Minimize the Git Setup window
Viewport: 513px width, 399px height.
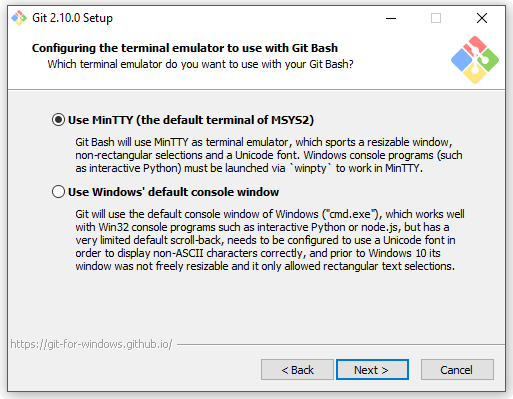coord(391,18)
